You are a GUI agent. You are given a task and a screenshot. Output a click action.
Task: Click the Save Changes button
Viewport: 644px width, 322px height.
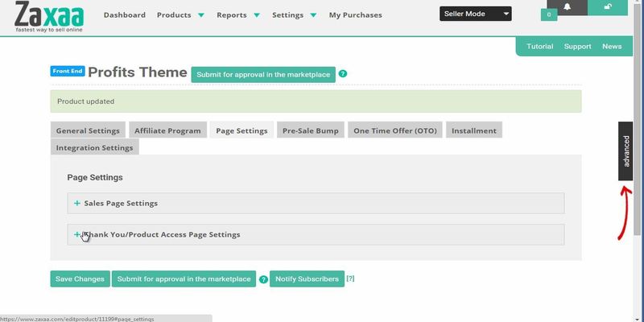pyautogui.click(x=79, y=279)
